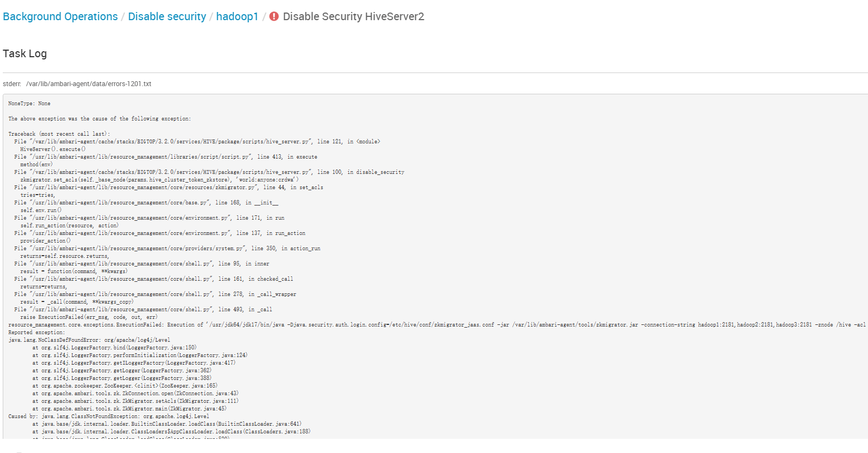Click the stderr label
The height and width of the screenshot is (453, 868).
point(11,84)
